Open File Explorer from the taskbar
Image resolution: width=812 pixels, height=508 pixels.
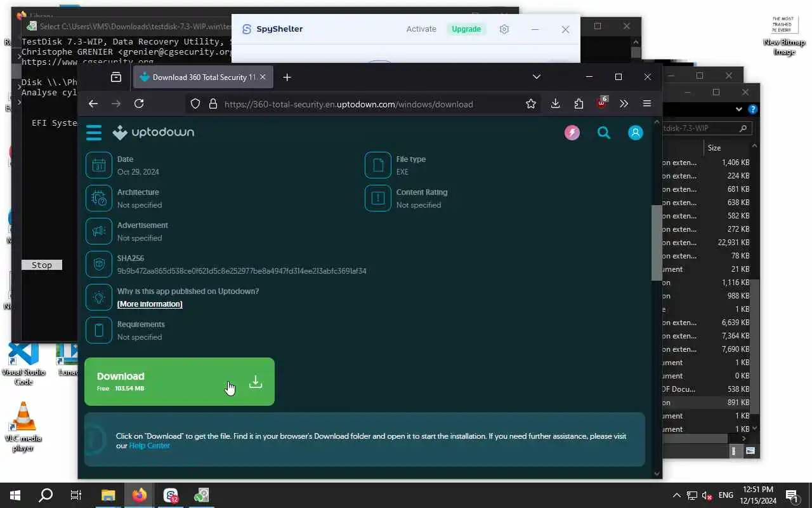pyautogui.click(x=108, y=495)
